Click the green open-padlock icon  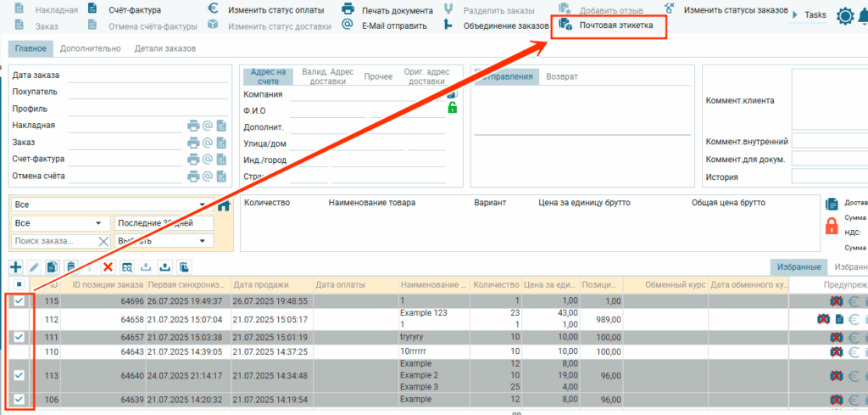(453, 108)
